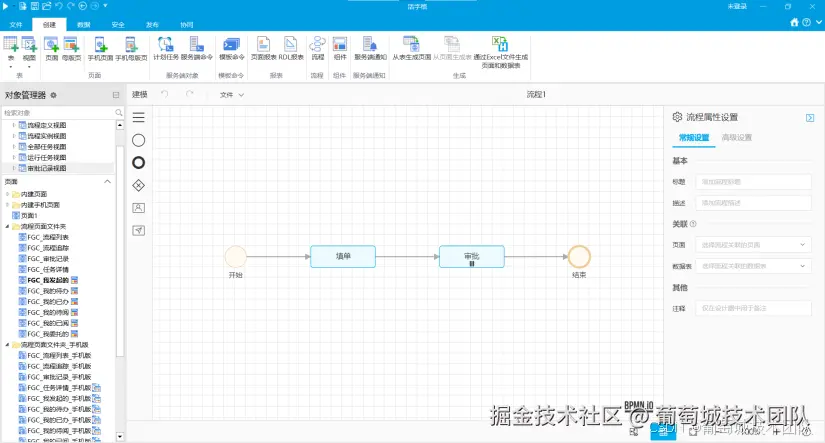Open the 文件 ribbon tab
Screen dimensions: 825x443
click(16, 25)
